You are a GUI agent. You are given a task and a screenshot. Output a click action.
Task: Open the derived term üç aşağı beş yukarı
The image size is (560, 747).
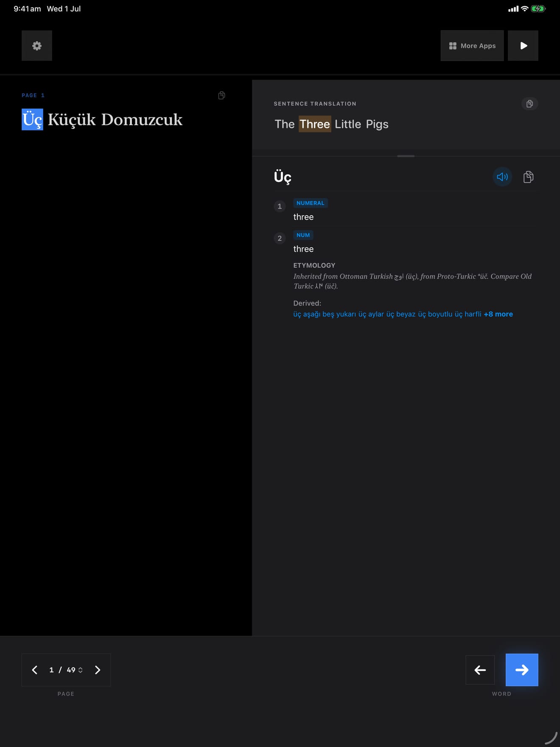[x=325, y=314]
